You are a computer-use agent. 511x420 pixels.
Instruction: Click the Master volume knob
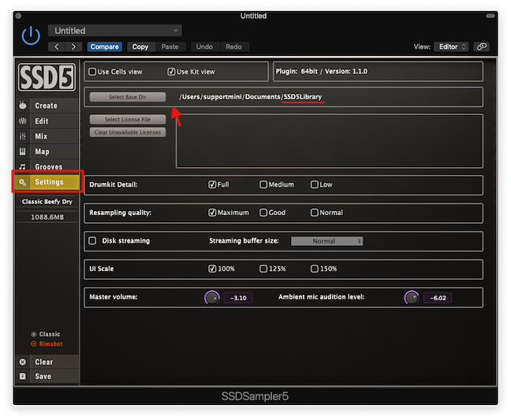(x=211, y=297)
